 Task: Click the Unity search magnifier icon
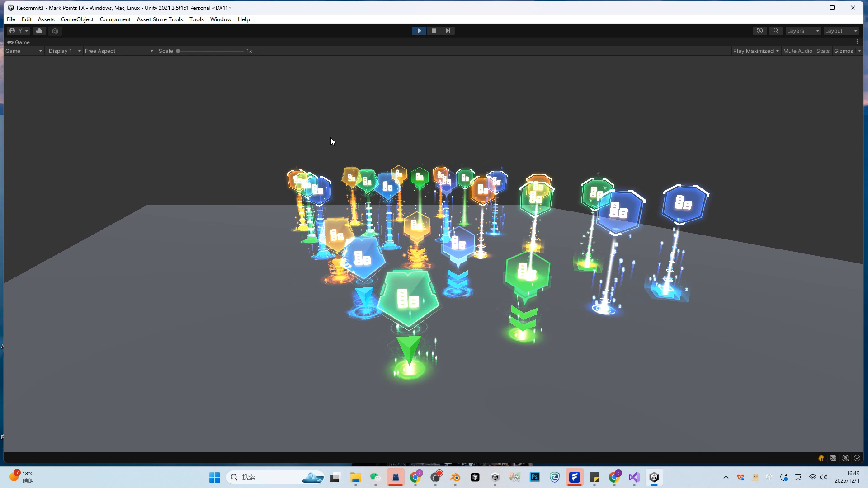[x=776, y=31]
